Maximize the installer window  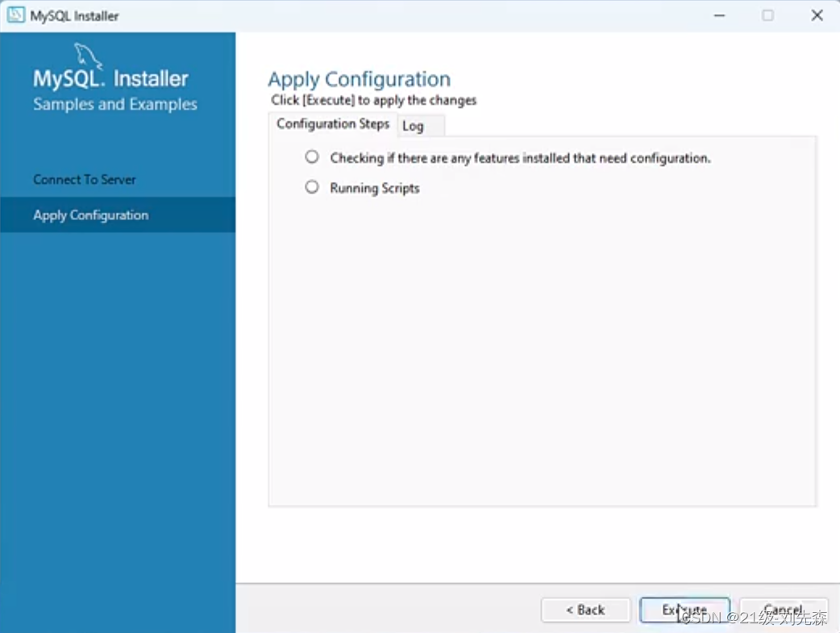click(767, 15)
